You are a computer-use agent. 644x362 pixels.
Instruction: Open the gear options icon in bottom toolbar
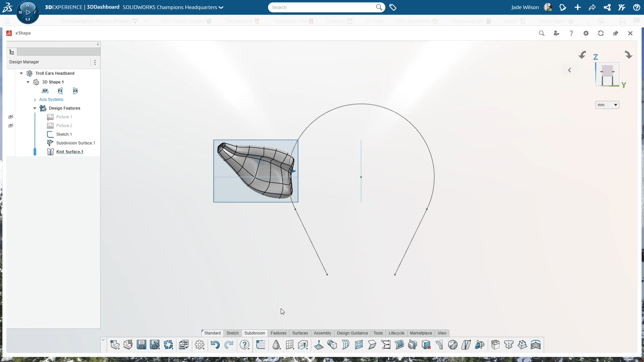[200, 345]
